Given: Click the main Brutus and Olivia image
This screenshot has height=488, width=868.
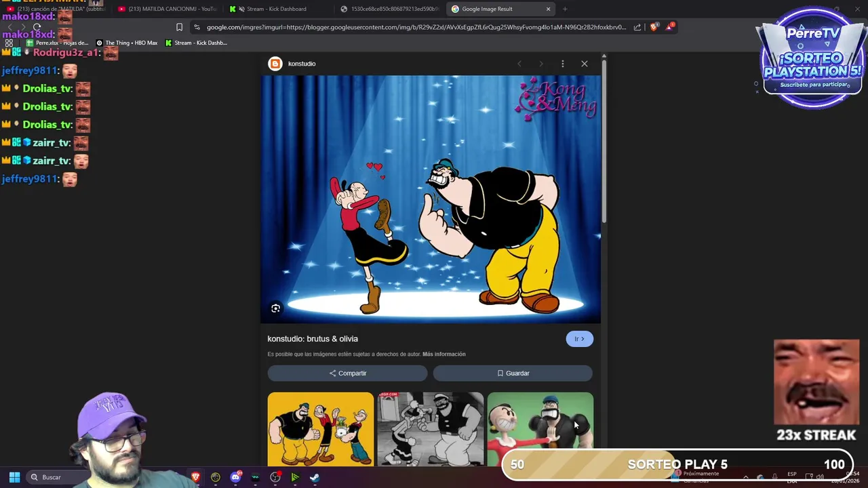Looking at the screenshot, I should point(431,199).
